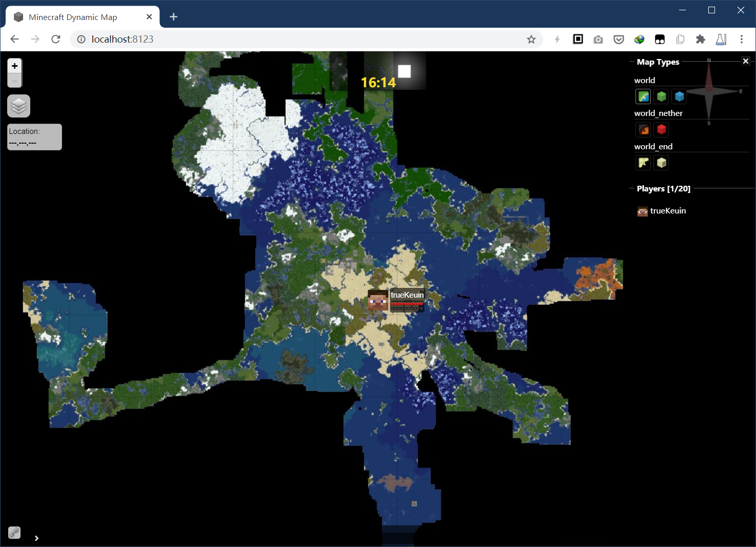The width and height of the screenshot is (756, 547).
Task: Close the Minecraft Dynamic Map tab
Action: click(149, 17)
